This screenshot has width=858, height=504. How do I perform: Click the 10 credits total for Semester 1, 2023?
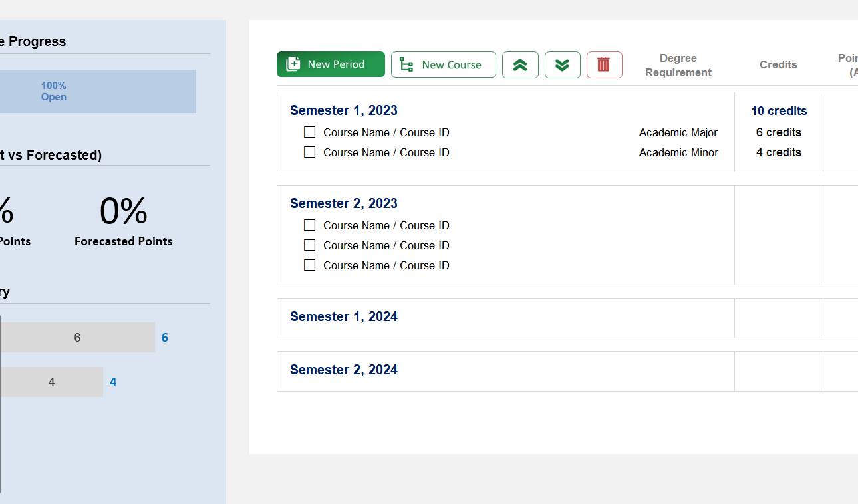(x=779, y=110)
